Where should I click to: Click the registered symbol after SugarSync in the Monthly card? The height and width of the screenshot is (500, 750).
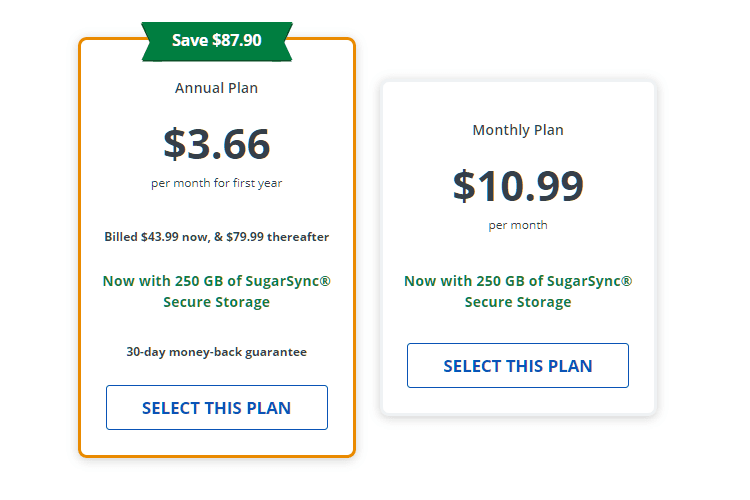point(627,281)
